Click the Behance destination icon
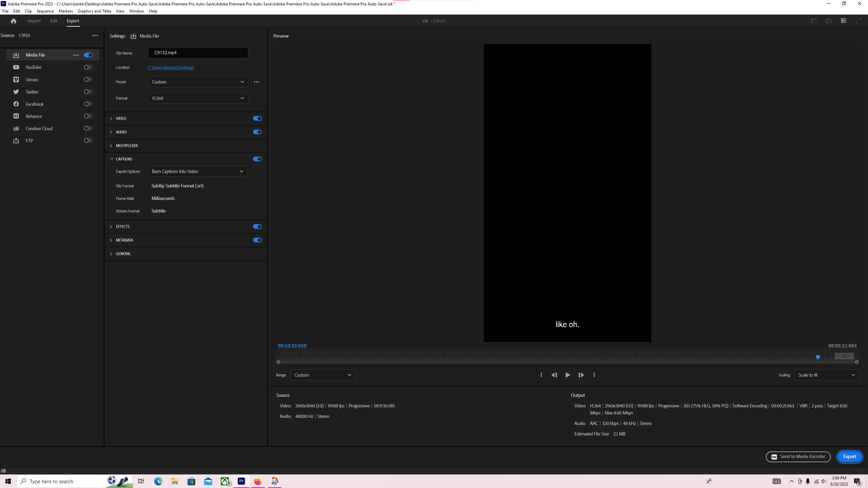868x488 pixels. coord(16,116)
